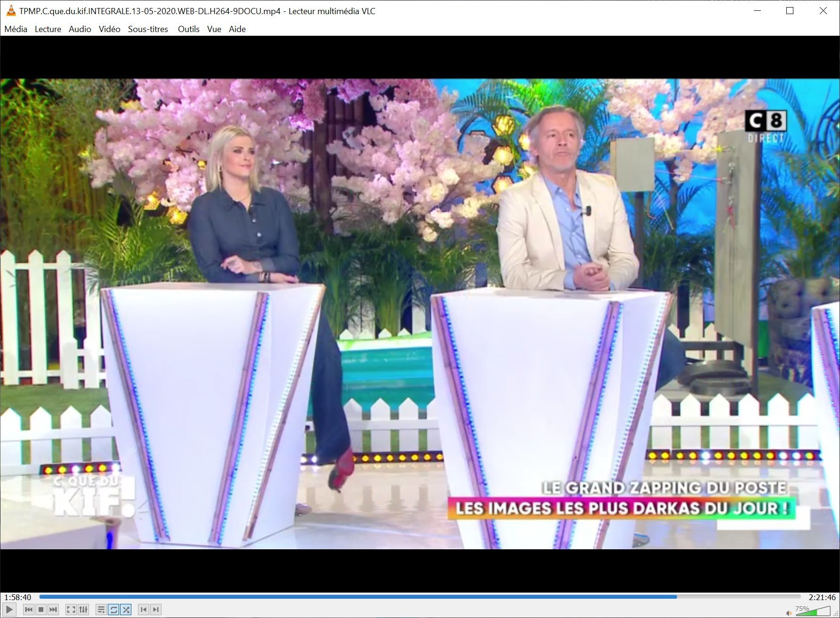Toggle random shuffle playback off
This screenshot has height=618, width=840.
(126, 610)
